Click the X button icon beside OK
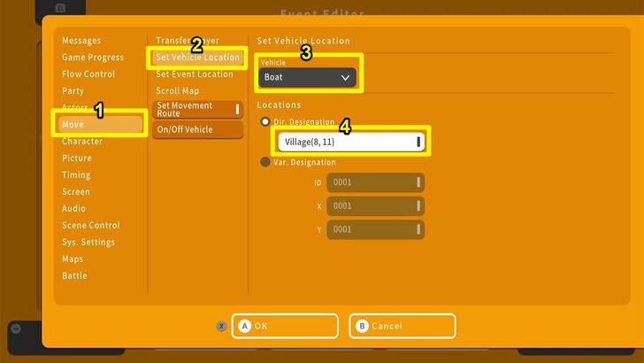This screenshot has width=644, height=363. point(221,327)
